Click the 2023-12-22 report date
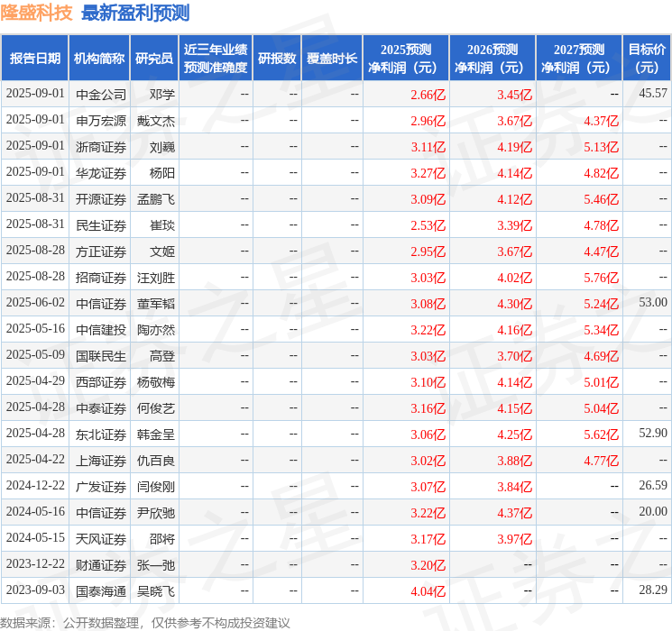Viewport: 672px width, 631px height. tap(35, 565)
